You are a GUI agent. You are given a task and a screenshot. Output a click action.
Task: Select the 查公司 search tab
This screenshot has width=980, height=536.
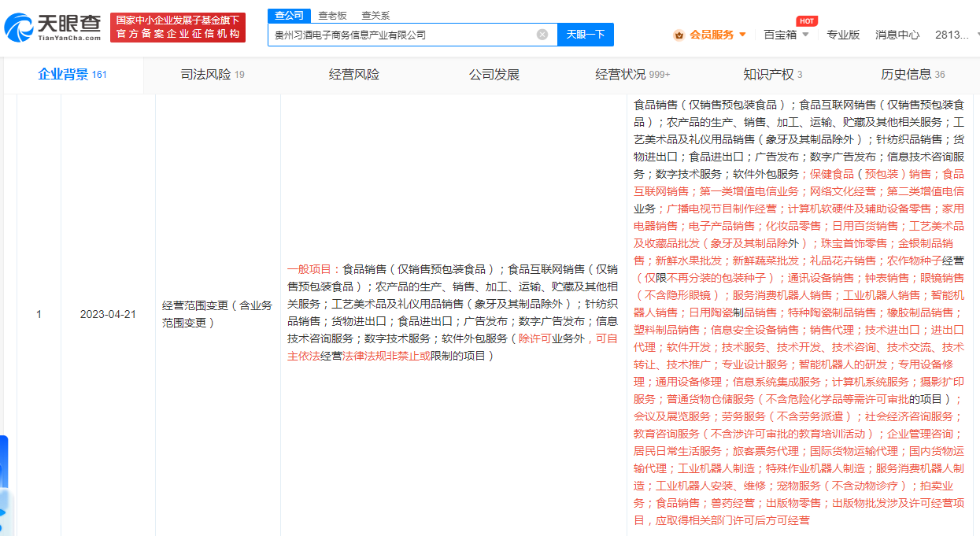(x=288, y=16)
